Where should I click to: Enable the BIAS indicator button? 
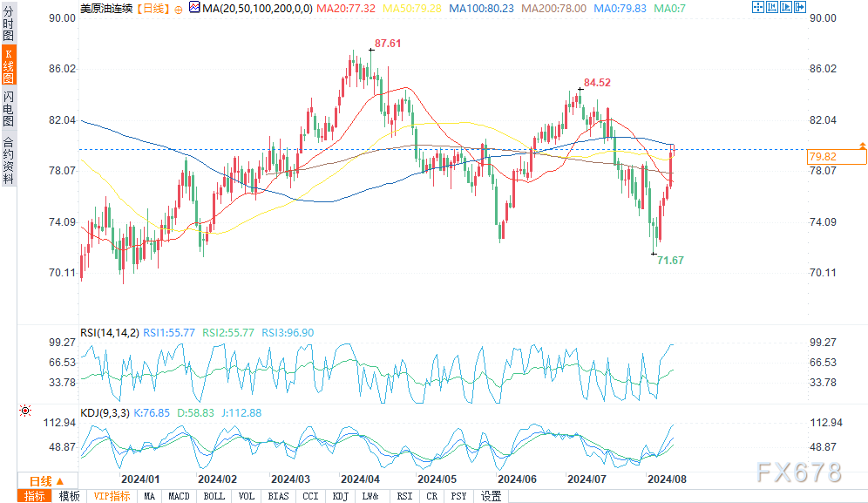279,496
